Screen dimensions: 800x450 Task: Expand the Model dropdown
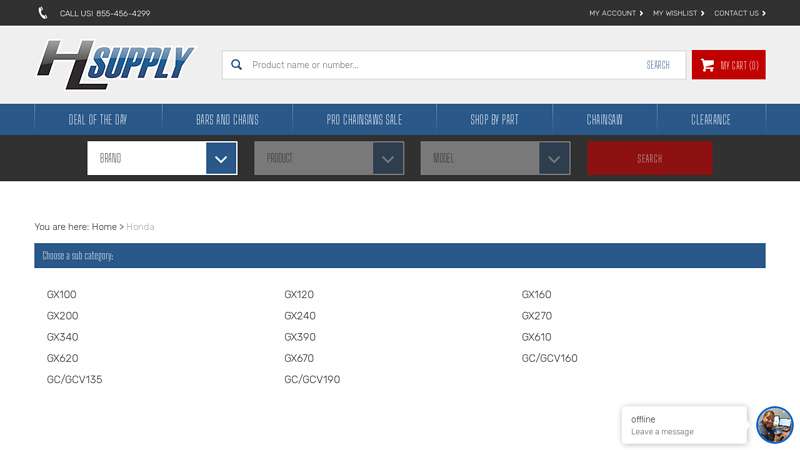pos(495,158)
